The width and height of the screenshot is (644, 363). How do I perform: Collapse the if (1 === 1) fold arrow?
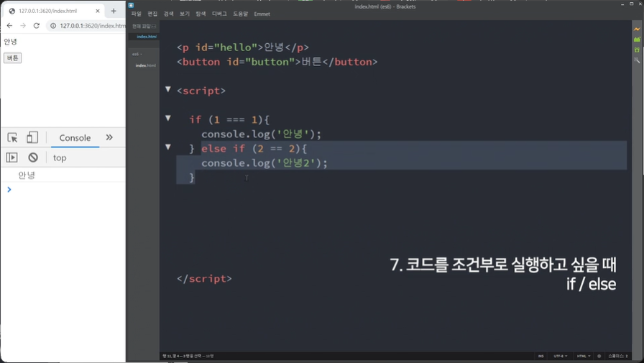[168, 119]
